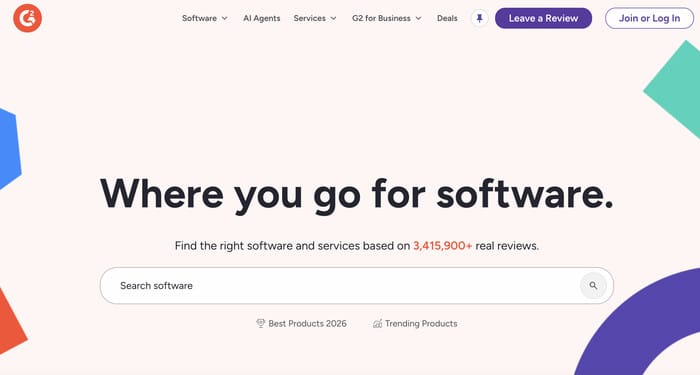
Task: Click the trophy icon beside Best Products
Action: pos(260,323)
